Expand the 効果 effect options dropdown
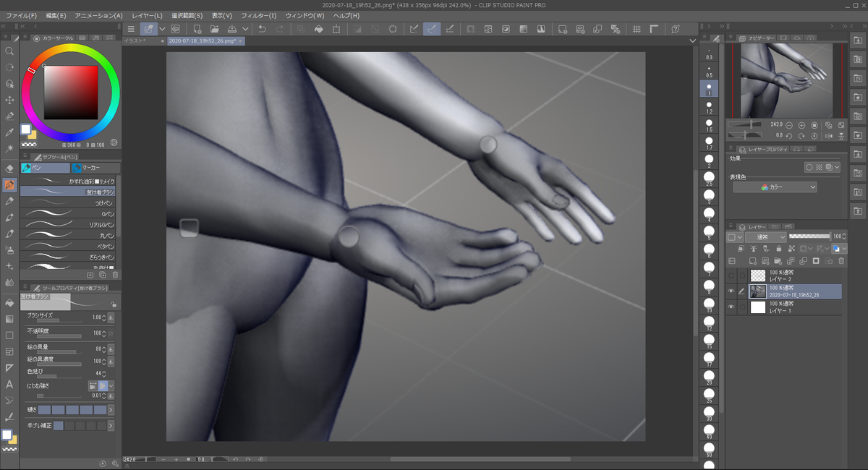 pos(837,167)
